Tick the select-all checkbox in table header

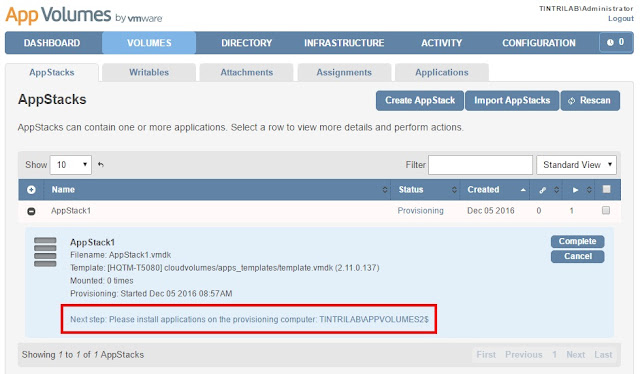607,189
